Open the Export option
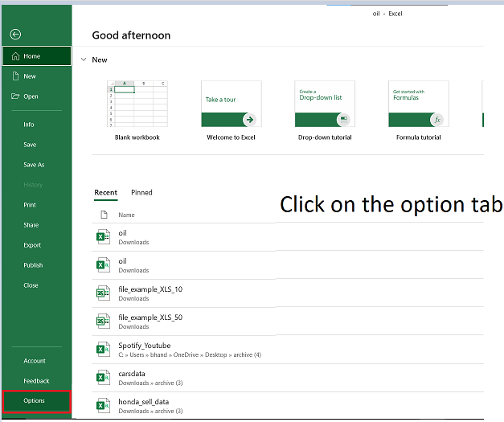 pos(32,245)
